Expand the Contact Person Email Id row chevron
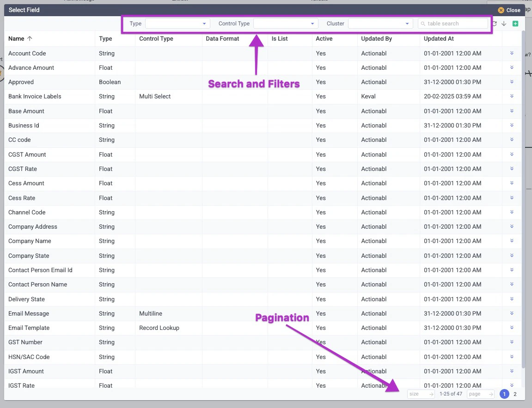This screenshot has width=532, height=408. point(512,270)
